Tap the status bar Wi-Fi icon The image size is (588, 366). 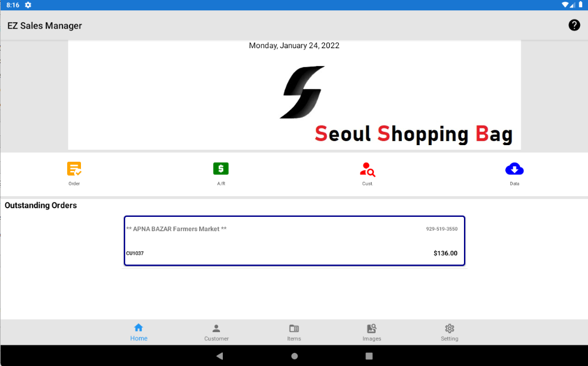565,5
